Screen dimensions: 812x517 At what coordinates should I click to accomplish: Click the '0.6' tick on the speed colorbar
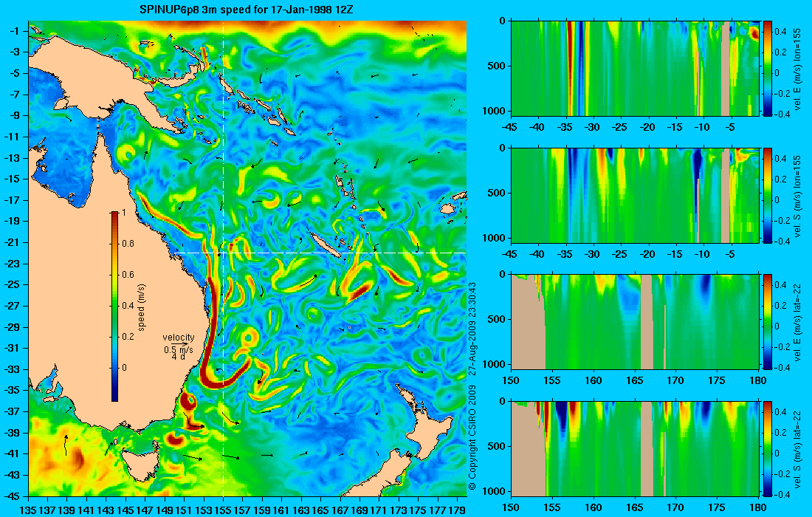coord(128,275)
